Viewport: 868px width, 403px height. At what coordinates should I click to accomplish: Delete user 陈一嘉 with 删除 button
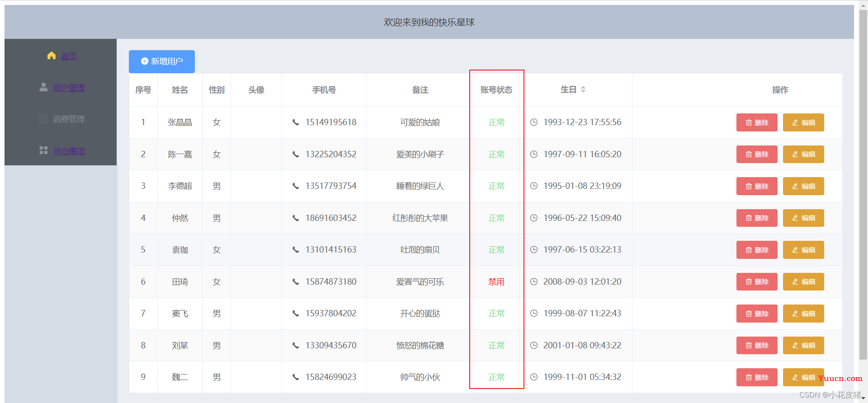[757, 155]
